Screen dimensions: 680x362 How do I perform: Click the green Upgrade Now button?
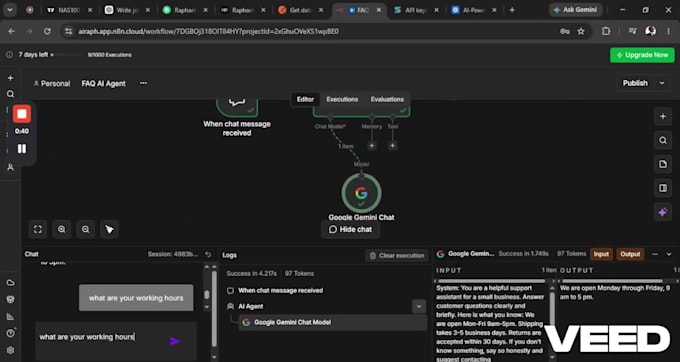(642, 55)
